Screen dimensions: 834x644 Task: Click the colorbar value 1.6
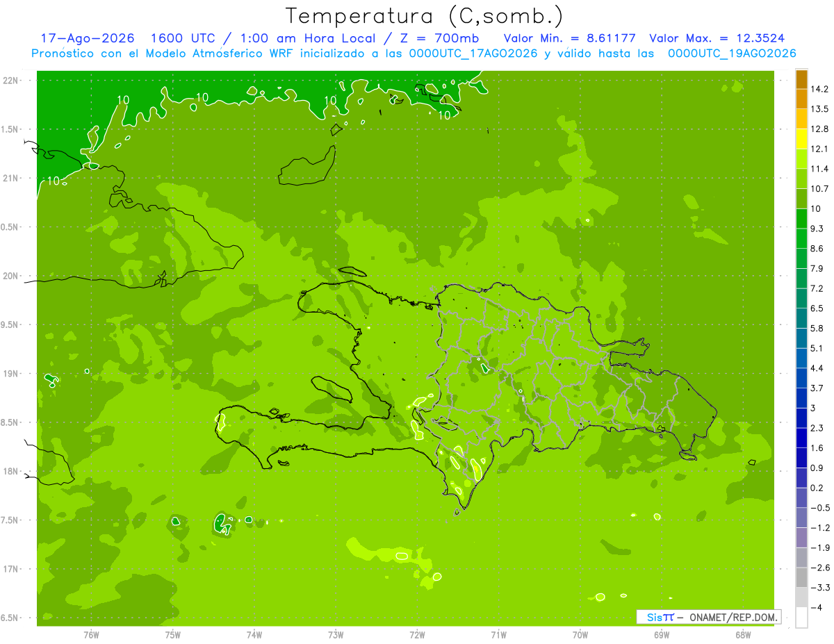click(x=817, y=448)
